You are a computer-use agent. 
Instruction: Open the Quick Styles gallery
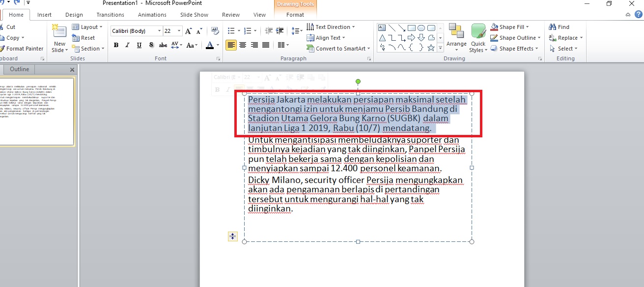pos(478,38)
